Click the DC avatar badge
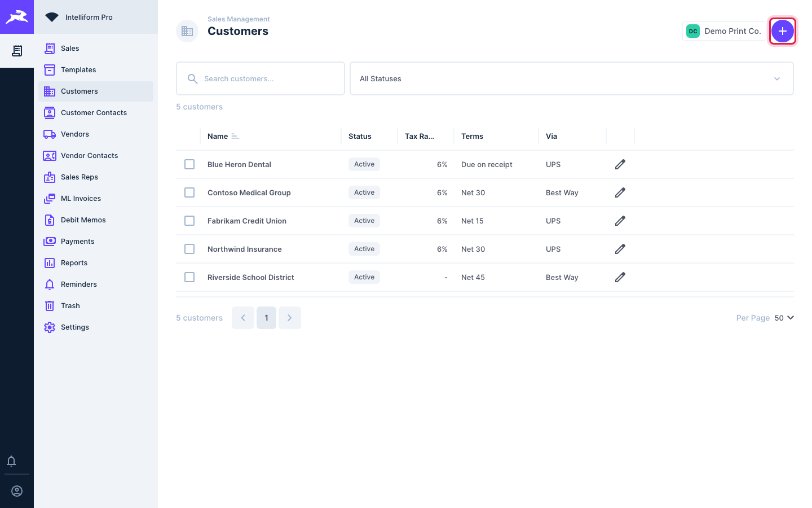812x508 pixels. (693, 31)
